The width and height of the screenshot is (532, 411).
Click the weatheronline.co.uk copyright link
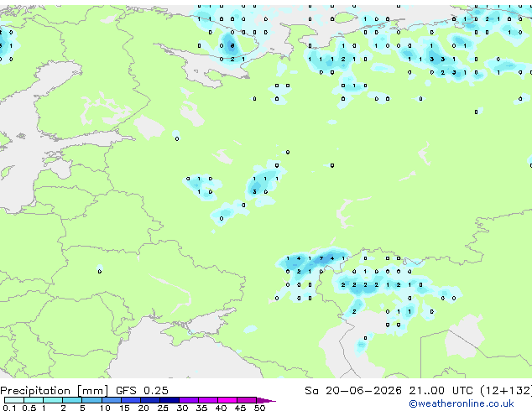click(x=462, y=403)
